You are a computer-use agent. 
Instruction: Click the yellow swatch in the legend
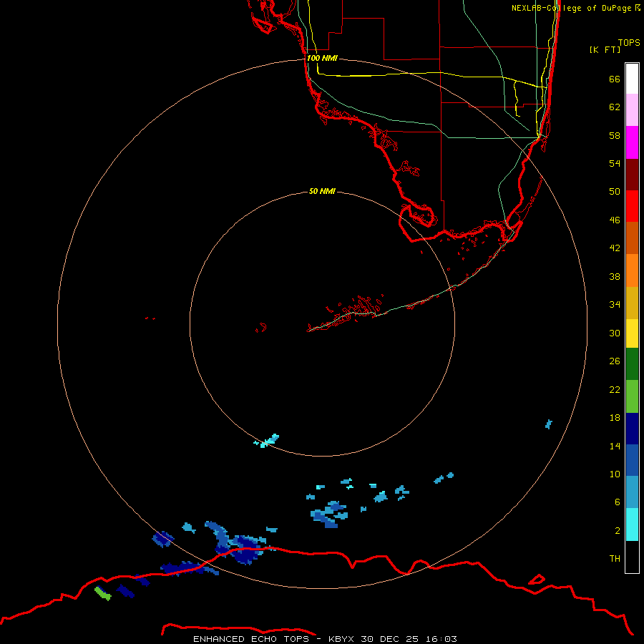coord(632,333)
